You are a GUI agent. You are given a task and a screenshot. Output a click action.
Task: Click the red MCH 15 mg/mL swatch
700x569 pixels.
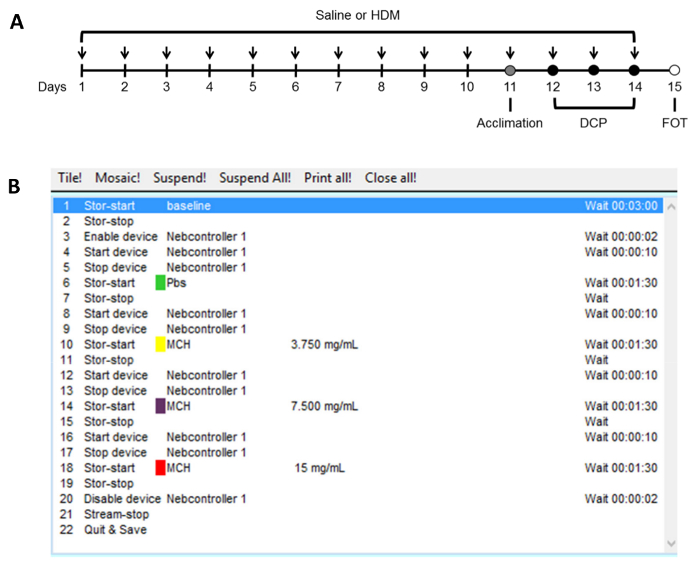click(x=160, y=468)
